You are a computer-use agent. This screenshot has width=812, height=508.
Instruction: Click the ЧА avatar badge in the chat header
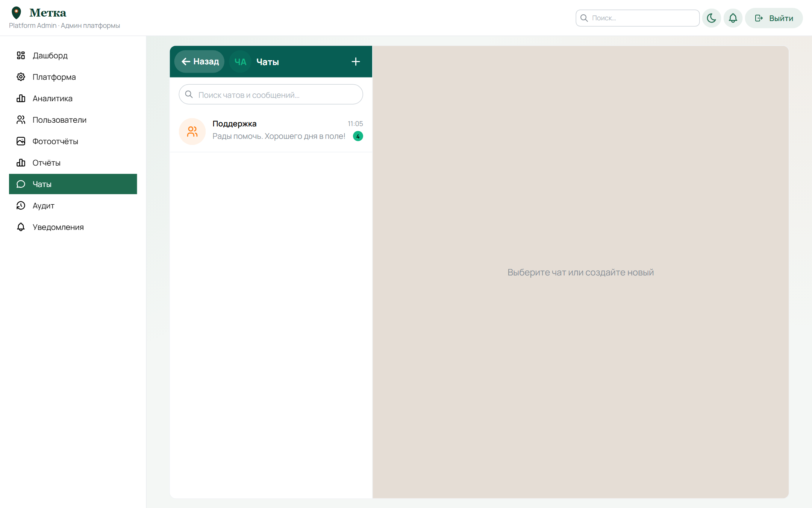[240, 62]
